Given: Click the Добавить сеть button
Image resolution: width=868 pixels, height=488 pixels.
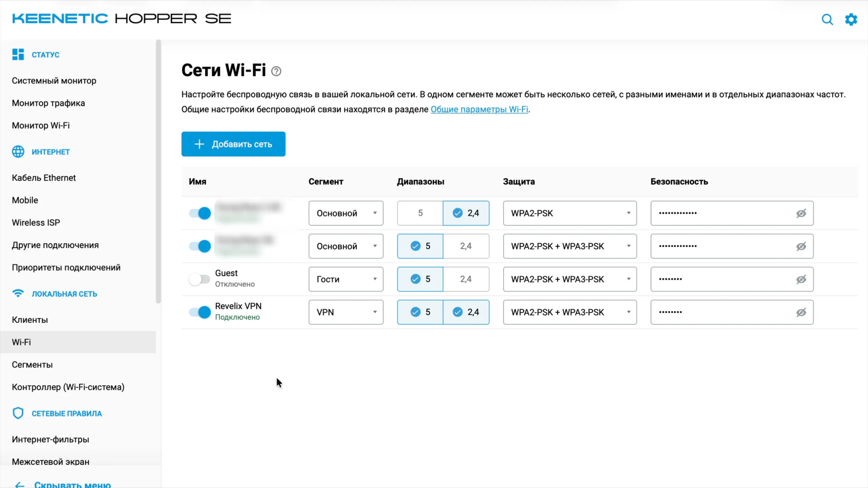Looking at the screenshot, I should pos(233,144).
